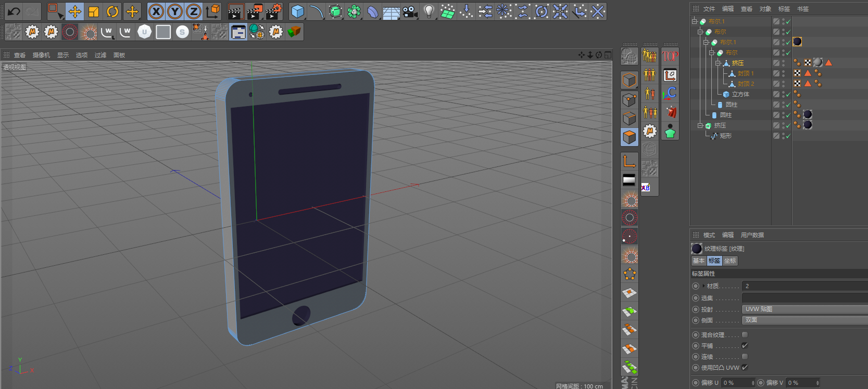Screen dimensions: 868x389
Task: Click the viewport pan navigation icon
Action: coord(582,55)
